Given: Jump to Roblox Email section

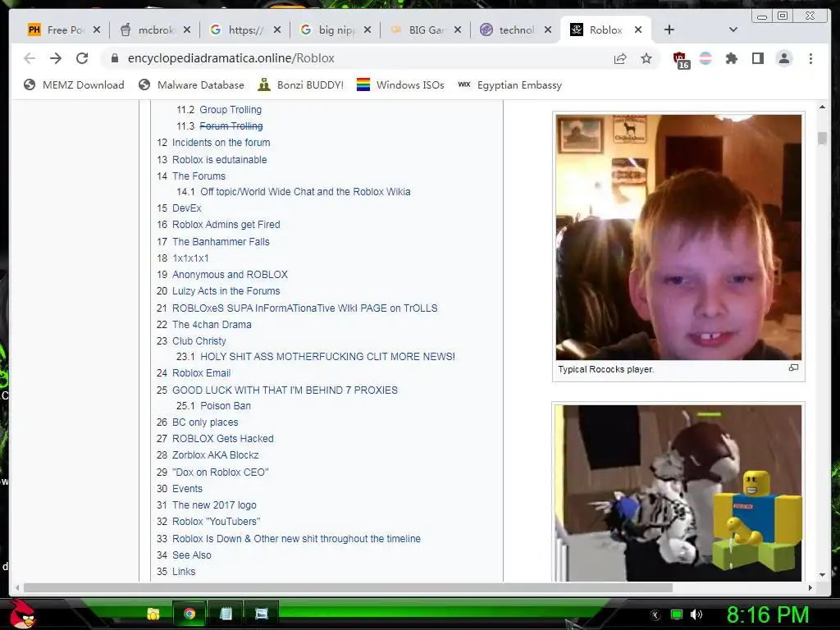Looking at the screenshot, I should (x=201, y=373).
